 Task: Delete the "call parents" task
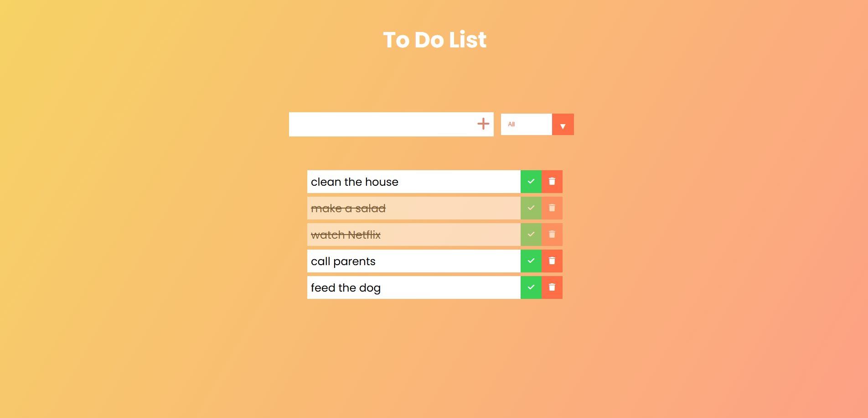point(552,261)
